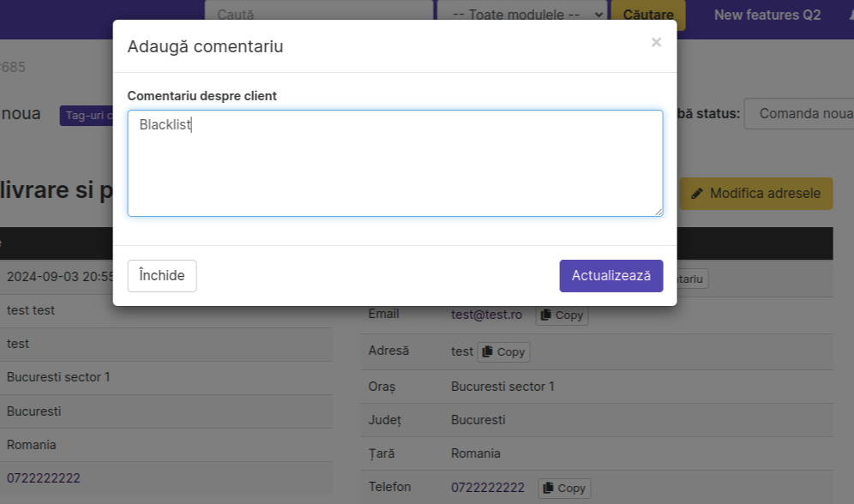The width and height of the screenshot is (854, 504).
Task: Click the Adaugă comentariu dialog title
Action: click(205, 46)
